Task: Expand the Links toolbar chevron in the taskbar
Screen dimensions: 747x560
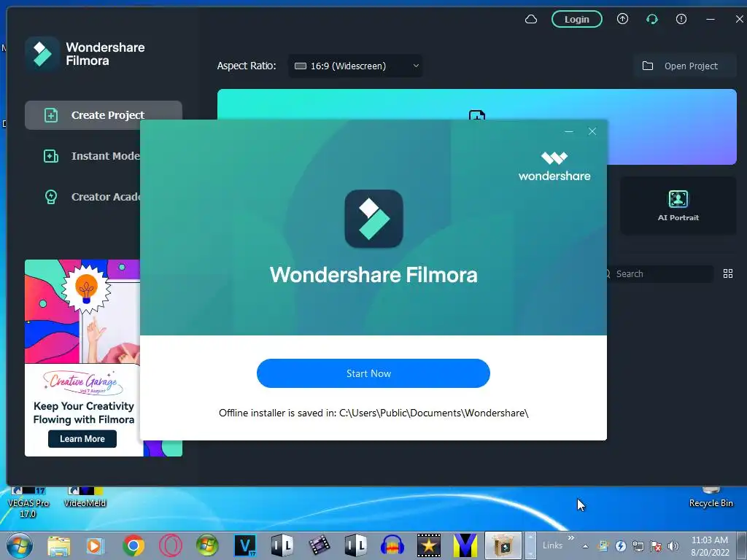Action: tap(570, 538)
